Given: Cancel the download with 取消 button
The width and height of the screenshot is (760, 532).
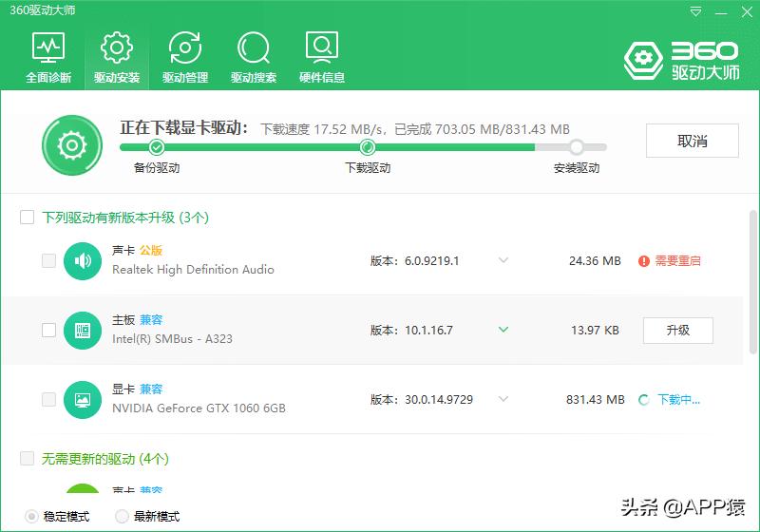Looking at the screenshot, I should coord(693,141).
